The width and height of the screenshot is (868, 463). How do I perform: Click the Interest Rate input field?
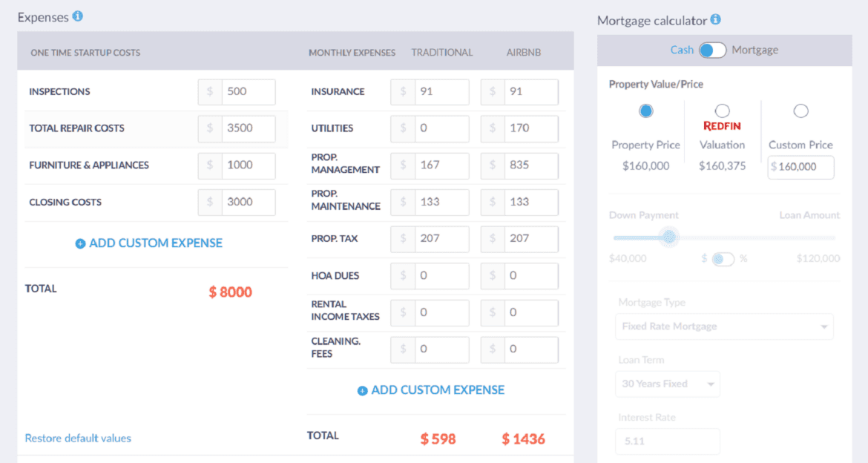(x=667, y=441)
